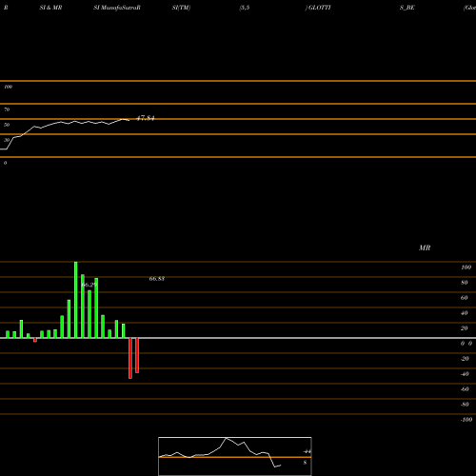Click the MR value label 66.53
476x476 pixels.
point(157,279)
